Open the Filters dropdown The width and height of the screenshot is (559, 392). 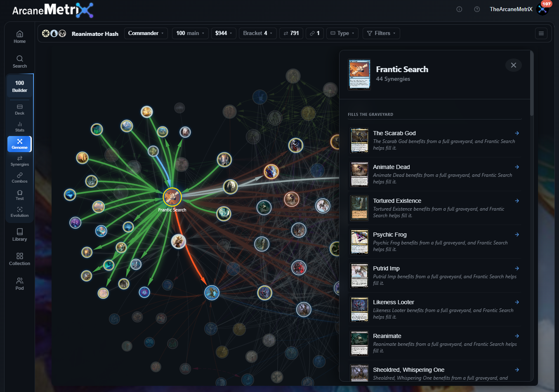[x=381, y=33]
